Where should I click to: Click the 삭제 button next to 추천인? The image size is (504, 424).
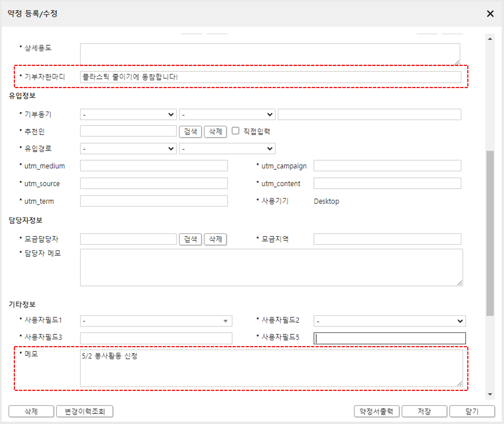(215, 131)
